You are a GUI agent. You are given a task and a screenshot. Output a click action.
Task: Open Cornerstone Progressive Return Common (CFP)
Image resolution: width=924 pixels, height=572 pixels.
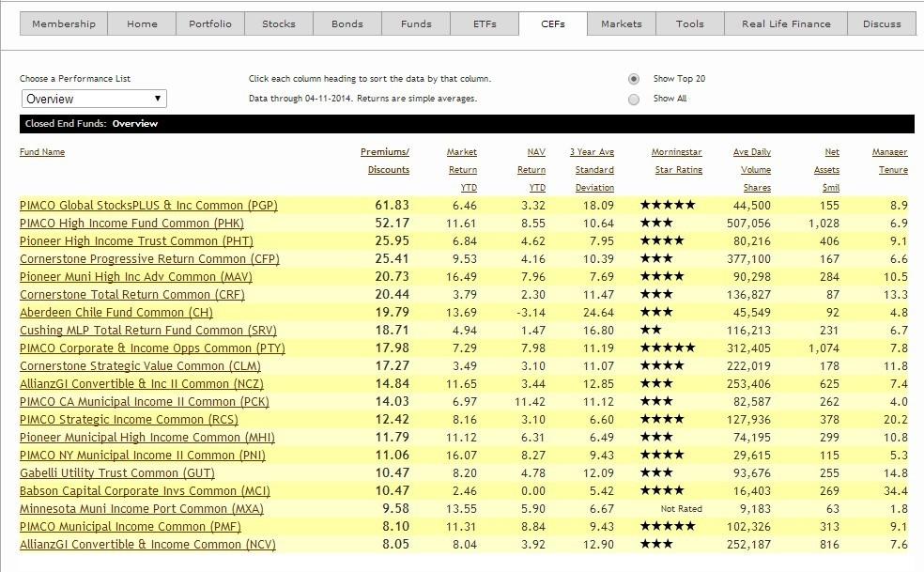[149, 259]
